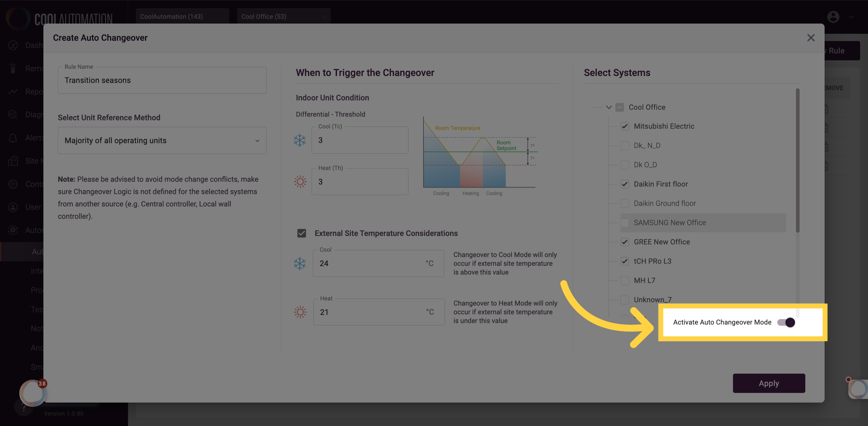Click the external Heat temperature field
868x426 pixels.
coord(379,312)
